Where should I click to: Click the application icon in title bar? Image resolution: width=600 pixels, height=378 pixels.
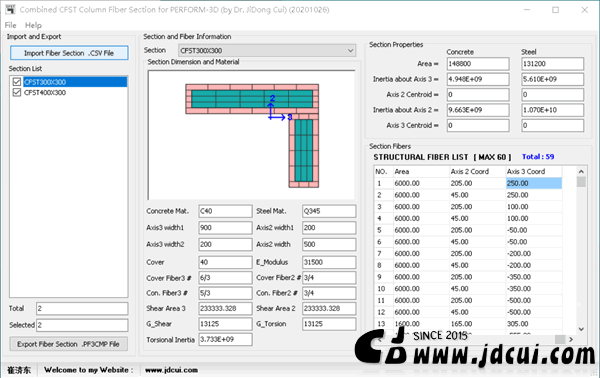pyautogui.click(x=10, y=9)
